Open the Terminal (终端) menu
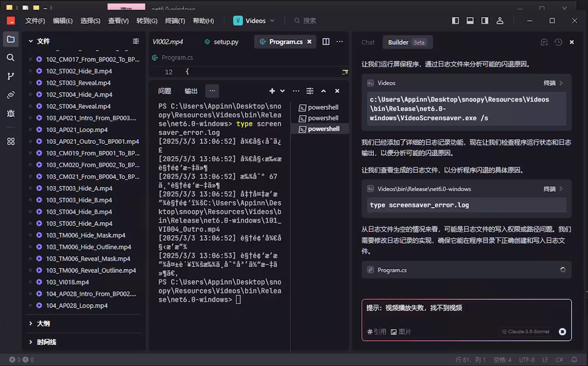Image resolution: width=588 pixels, height=366 pixels. (x=175, y=21)
